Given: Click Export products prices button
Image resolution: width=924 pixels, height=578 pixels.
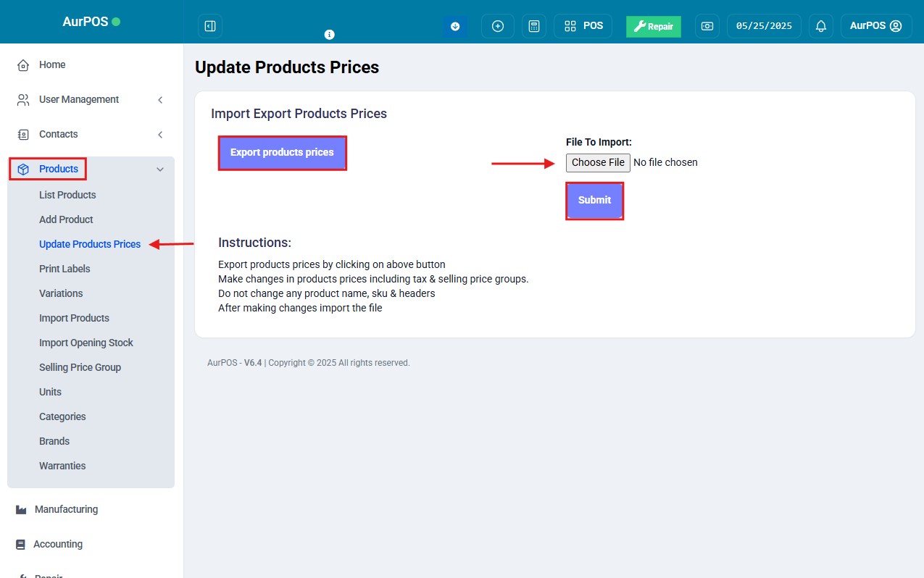Looking at the screenshot, I should (282, 153).
